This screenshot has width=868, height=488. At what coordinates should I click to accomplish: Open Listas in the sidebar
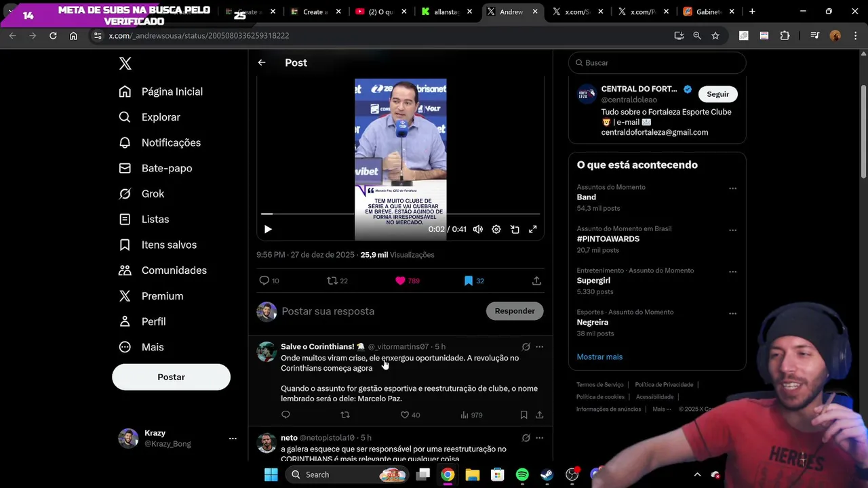pos(144,220)
